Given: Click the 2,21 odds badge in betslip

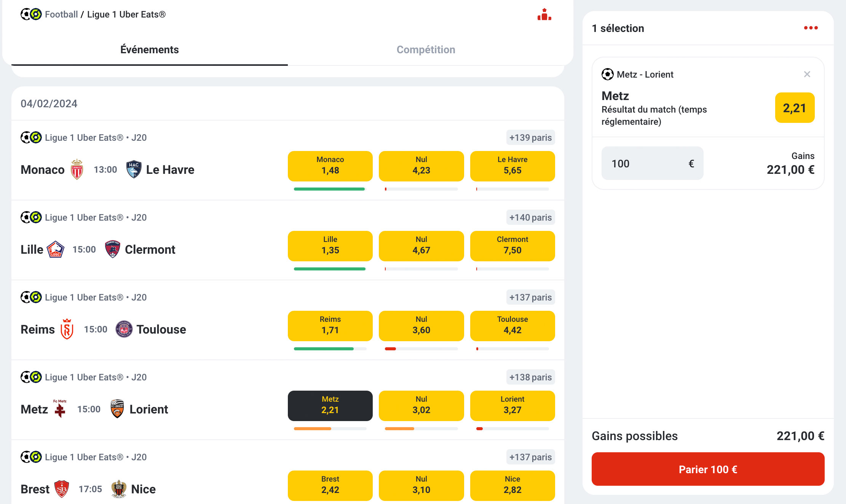Looking at the screenshot, I should point(795,108).
